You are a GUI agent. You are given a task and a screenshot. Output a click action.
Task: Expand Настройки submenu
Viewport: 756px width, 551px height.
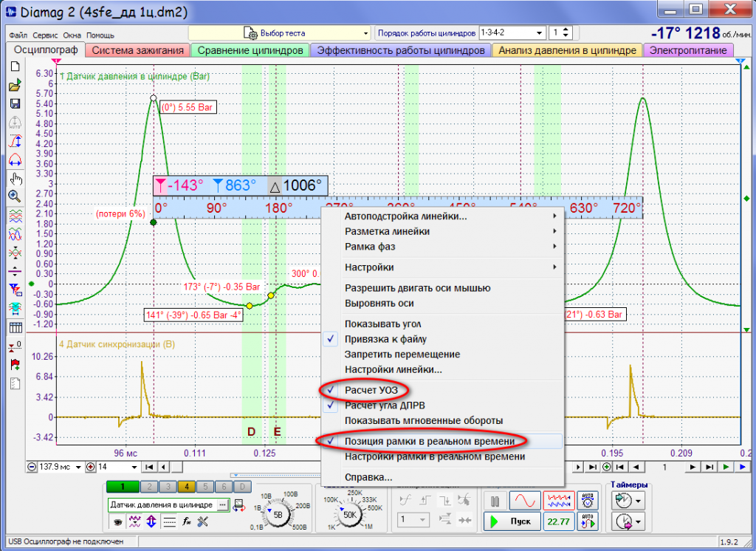click(442, 267)
